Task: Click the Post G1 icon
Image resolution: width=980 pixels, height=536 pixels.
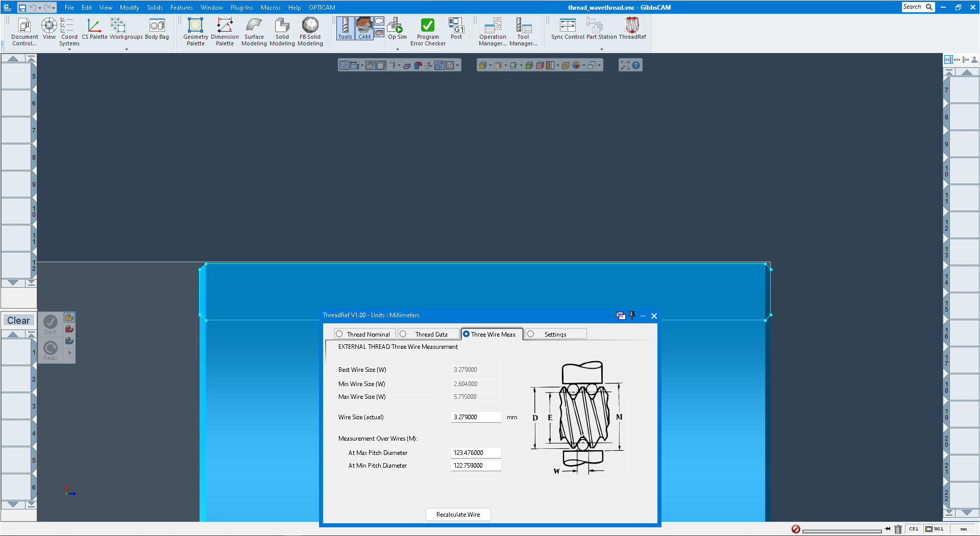Action: (x=456, y=28)
